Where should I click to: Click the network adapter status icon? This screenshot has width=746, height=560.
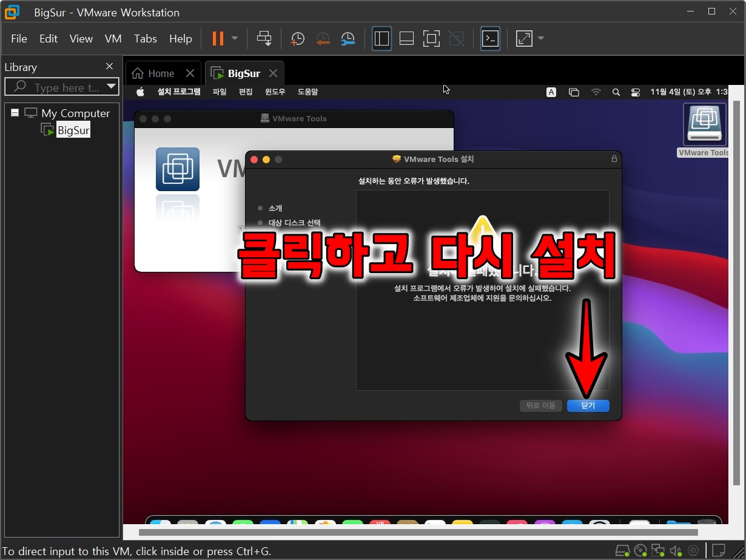tap(658, 551)
